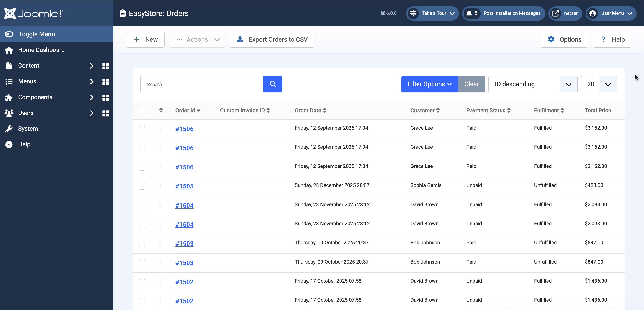This screenshot has height=310, width=644.
Task: Click into the Search input field
Action: coord(202,84)
